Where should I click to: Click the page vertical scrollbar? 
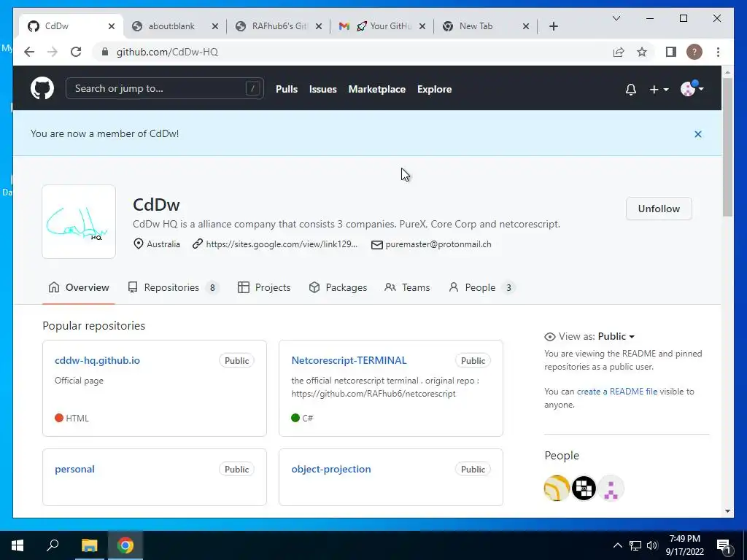click(727, 147)
